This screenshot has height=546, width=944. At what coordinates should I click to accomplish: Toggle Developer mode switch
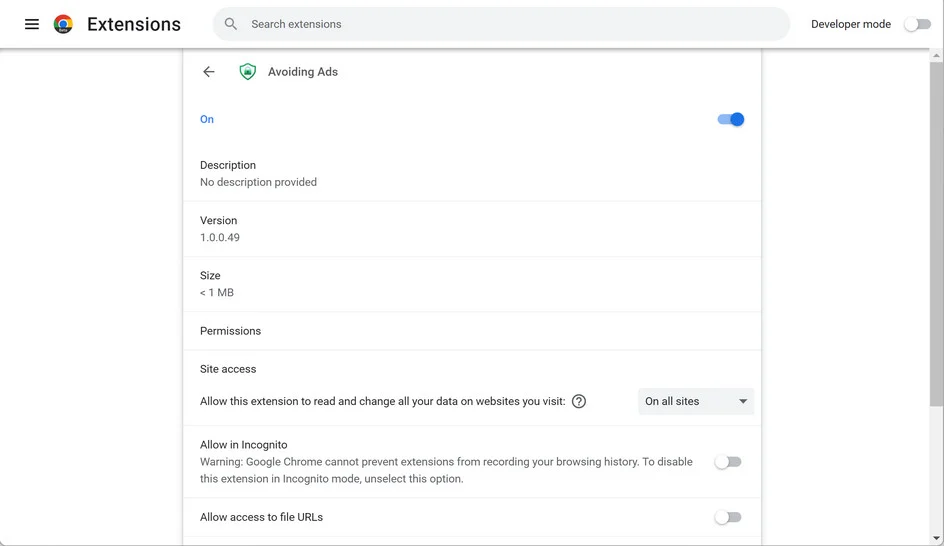[918, 24]
